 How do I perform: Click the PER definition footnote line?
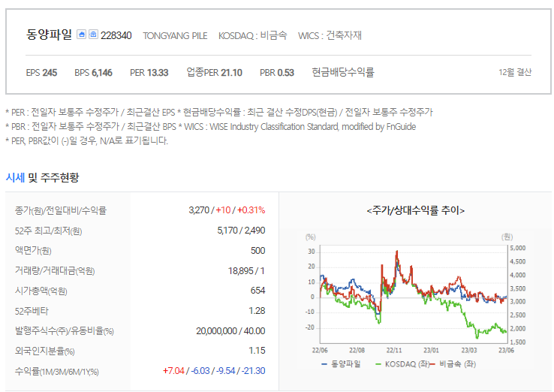219,113
